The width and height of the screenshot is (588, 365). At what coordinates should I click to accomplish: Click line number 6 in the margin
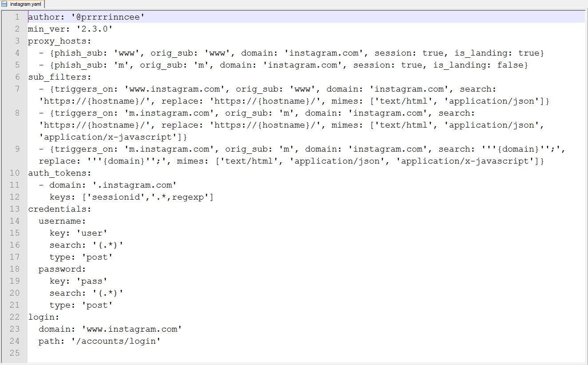point(17,77)
